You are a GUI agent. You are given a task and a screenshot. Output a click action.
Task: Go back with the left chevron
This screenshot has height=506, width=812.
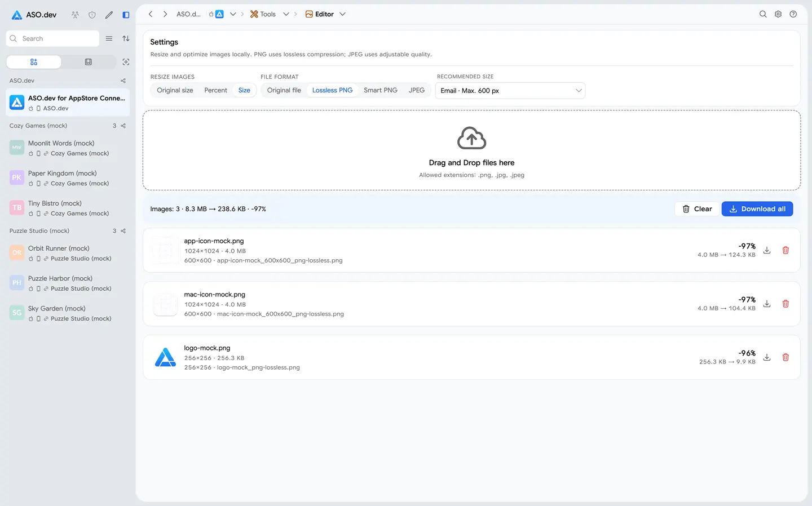[151, 14]
